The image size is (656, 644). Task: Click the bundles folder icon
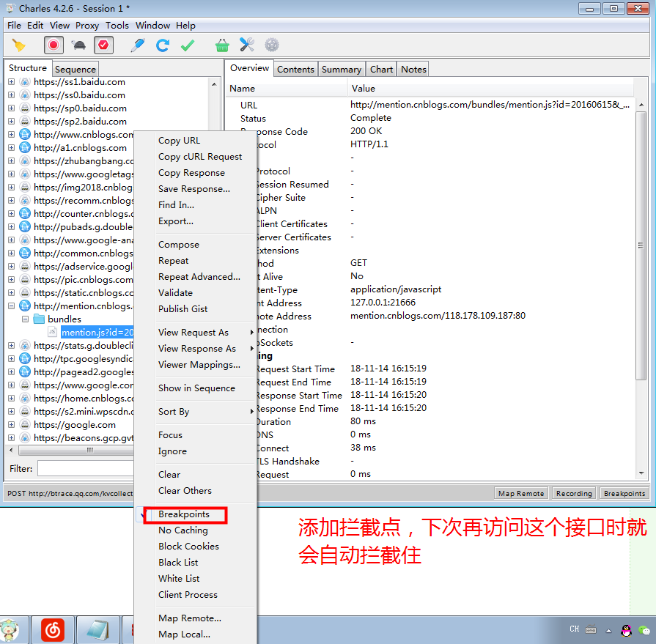click(39, 319)
